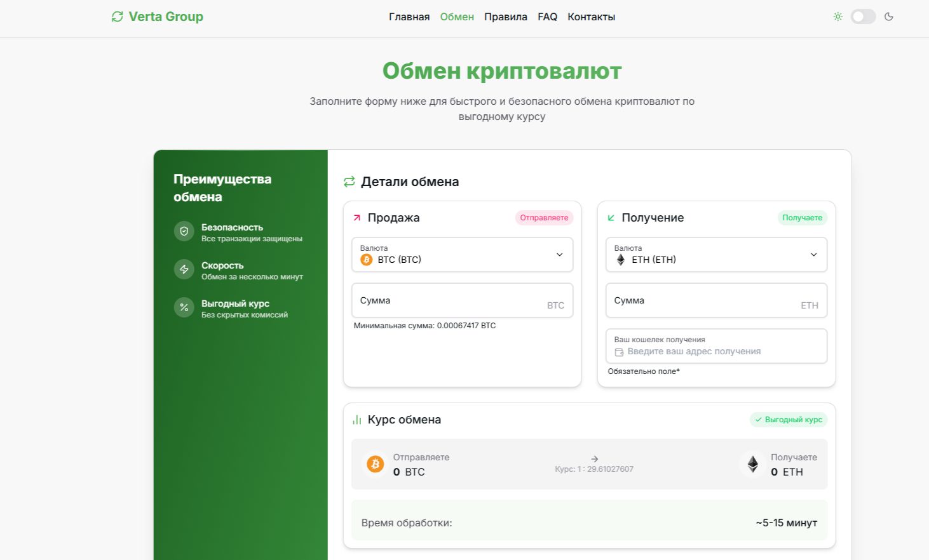This screenshot has width=929, height=560.
Task: Click the lightning icon beside Скорость
Action: [x=184, y=270]
